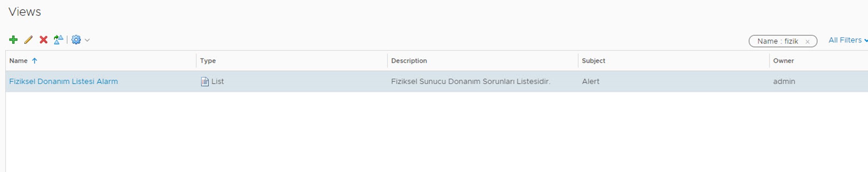The width and height of the screenshot is (868, 172).
Task: Click the blue gear actions icon
Action: [76, 40]
